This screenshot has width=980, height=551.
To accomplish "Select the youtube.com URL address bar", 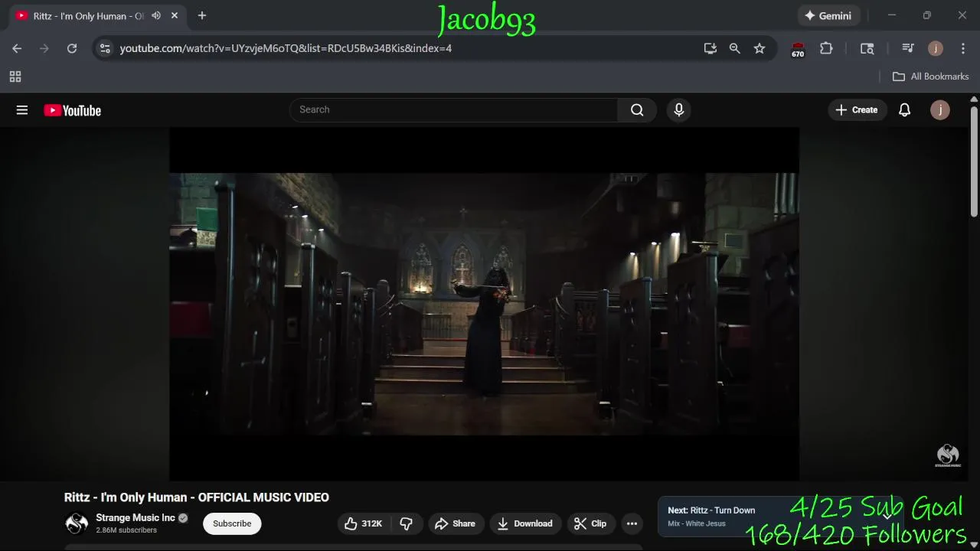I will [286, 48].
